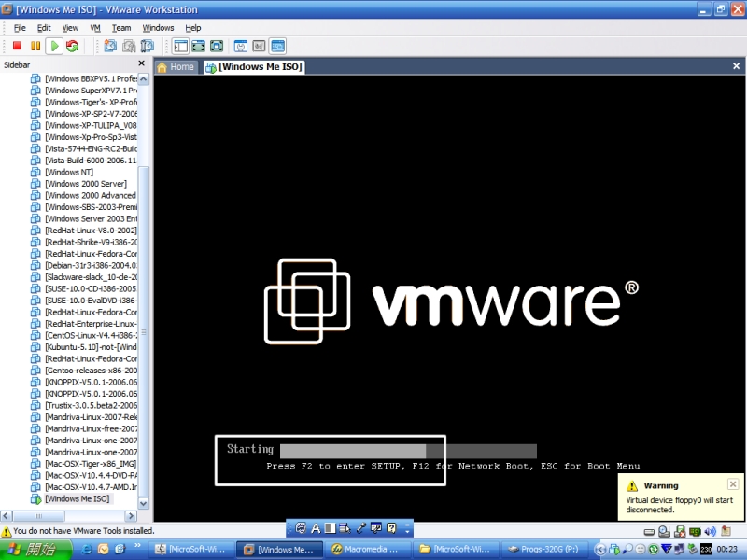This screenshot has height=560, width=747.
Task: Suspend the virtual machine with the pause icon
Action: (35, 46)
